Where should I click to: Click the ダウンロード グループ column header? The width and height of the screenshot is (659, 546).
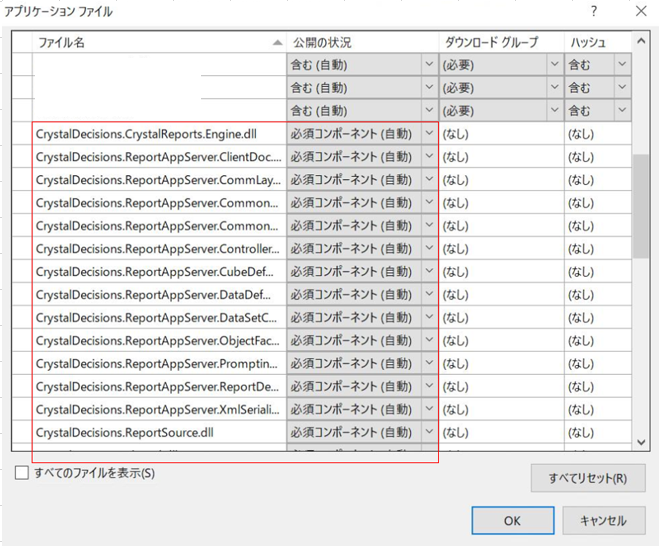[x=501, y=42]
